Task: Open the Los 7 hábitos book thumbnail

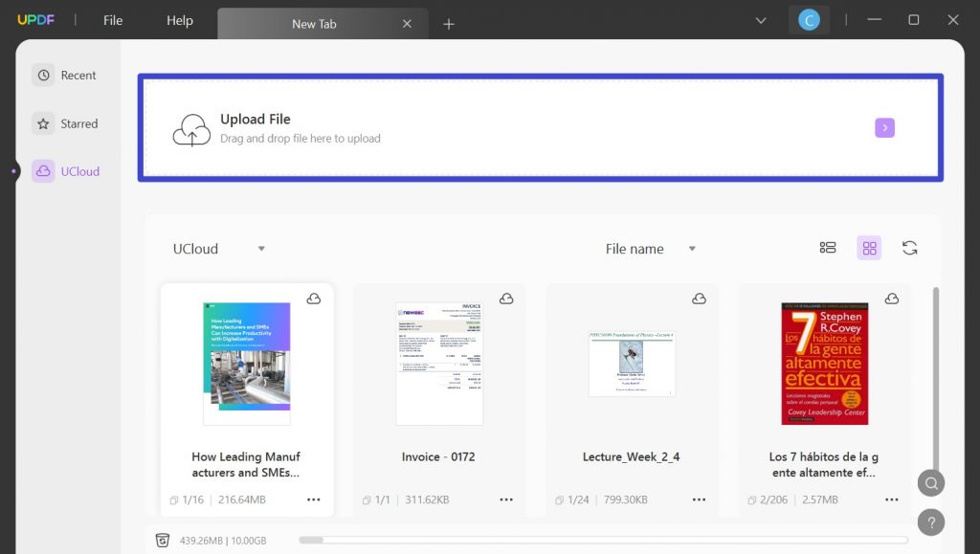Action: pyautogui.click(x=823, y=364)
